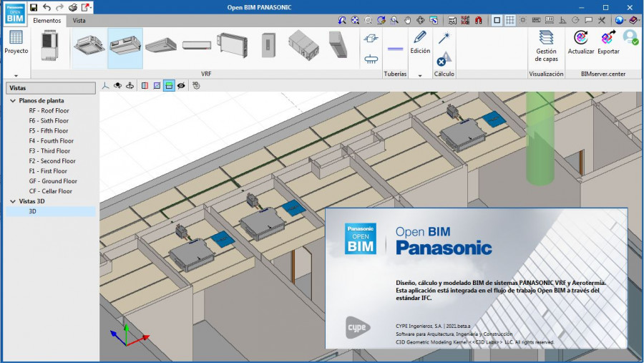Select the floor console unit element

point(233,45)
